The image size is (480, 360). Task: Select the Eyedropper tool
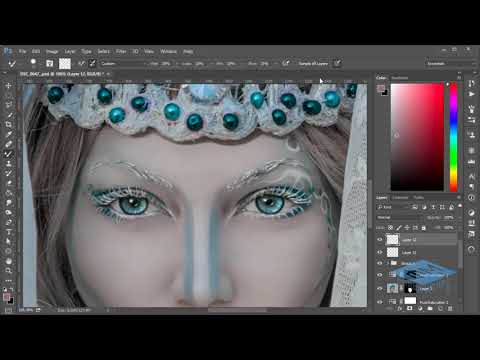9,134
